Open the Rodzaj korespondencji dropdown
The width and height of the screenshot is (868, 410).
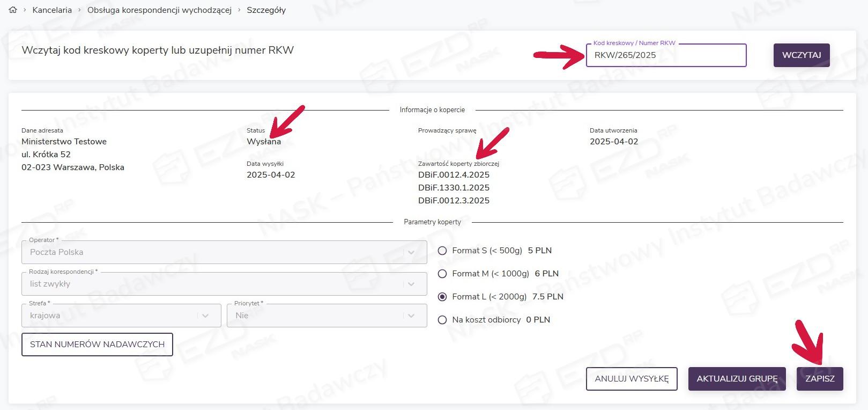tap(224, 284)
